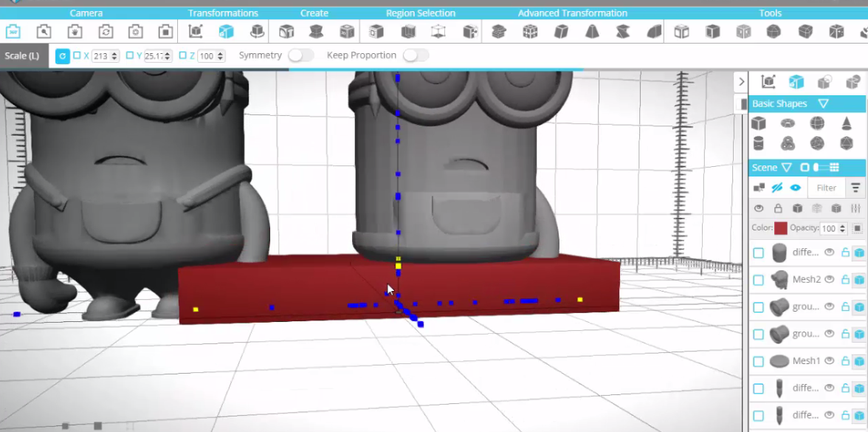The image size is (868, 432).
Task: Toggle the Symmetry switch
Action: coord(300,55)
